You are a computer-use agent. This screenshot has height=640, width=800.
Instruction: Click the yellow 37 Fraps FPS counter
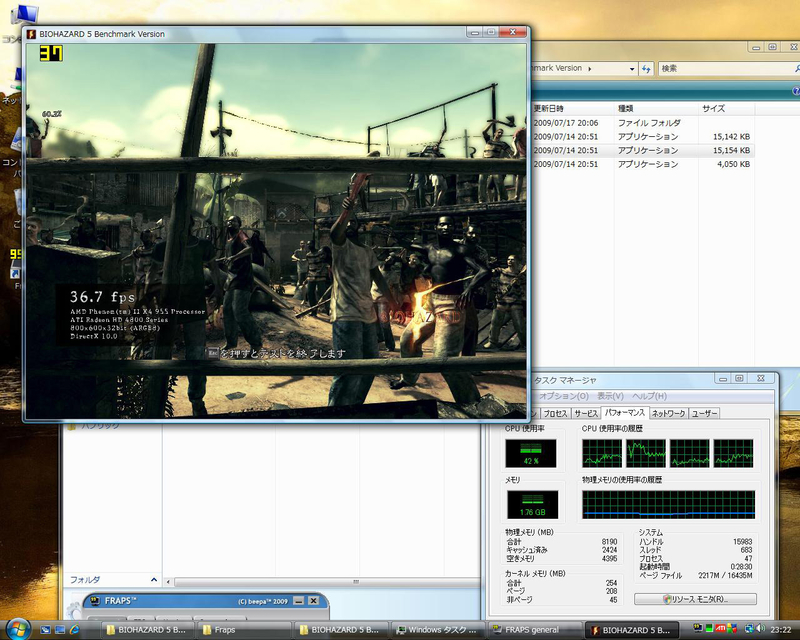point(52,54)
